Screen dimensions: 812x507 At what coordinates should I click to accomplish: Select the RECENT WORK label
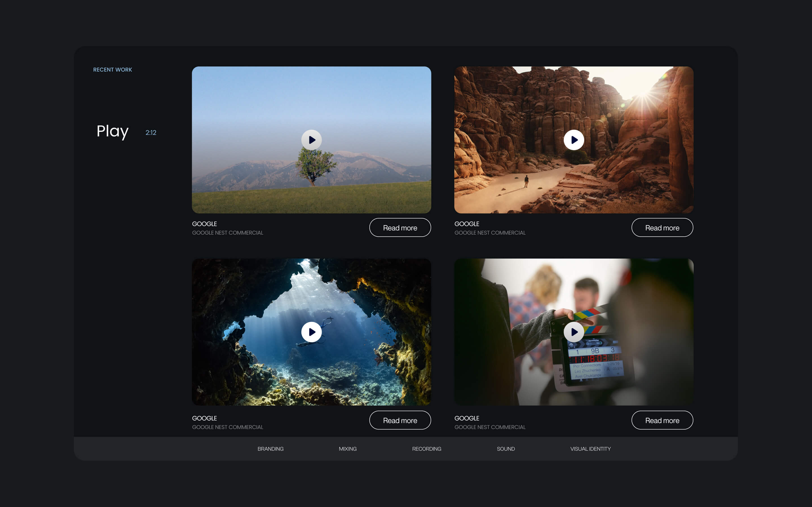113,69
